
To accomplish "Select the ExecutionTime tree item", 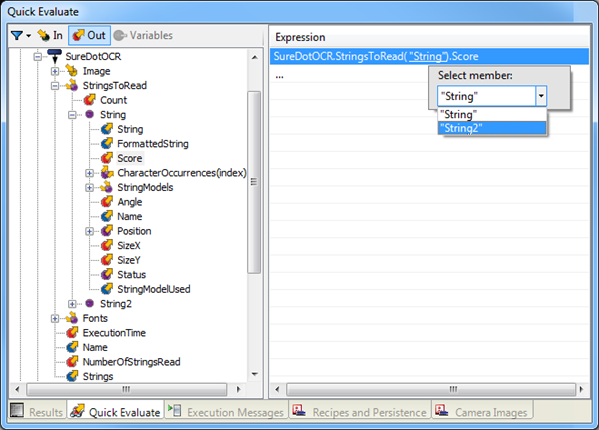I will click(x=114, y=333).
